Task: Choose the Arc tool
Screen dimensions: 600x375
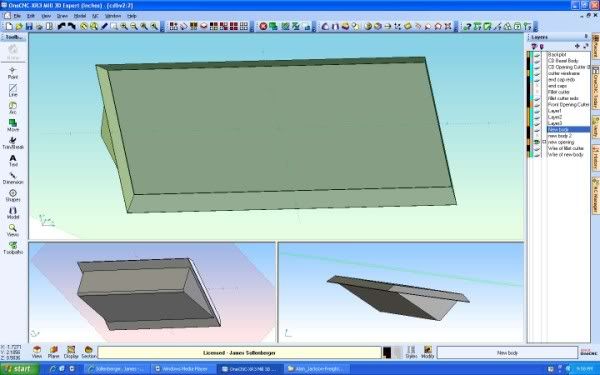Action: (x=13, y=108)
